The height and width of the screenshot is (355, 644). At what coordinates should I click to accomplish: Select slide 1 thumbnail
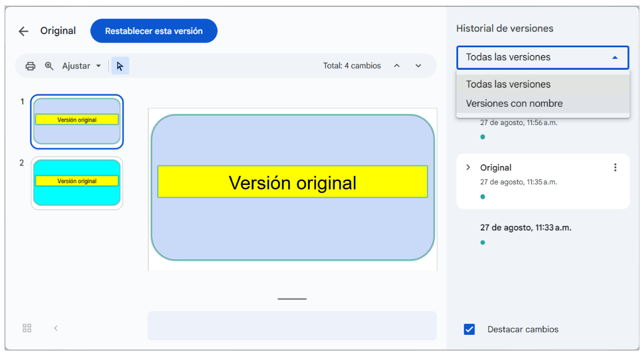point(77,121)
